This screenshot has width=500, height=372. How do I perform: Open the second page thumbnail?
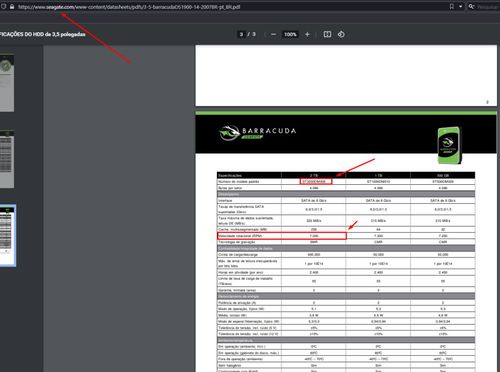pyautogui.click(x=7, y=159)
